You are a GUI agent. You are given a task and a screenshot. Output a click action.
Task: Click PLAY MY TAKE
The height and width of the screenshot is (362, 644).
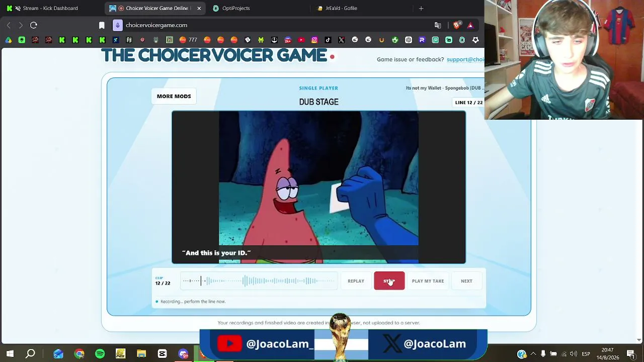point(428,281)
